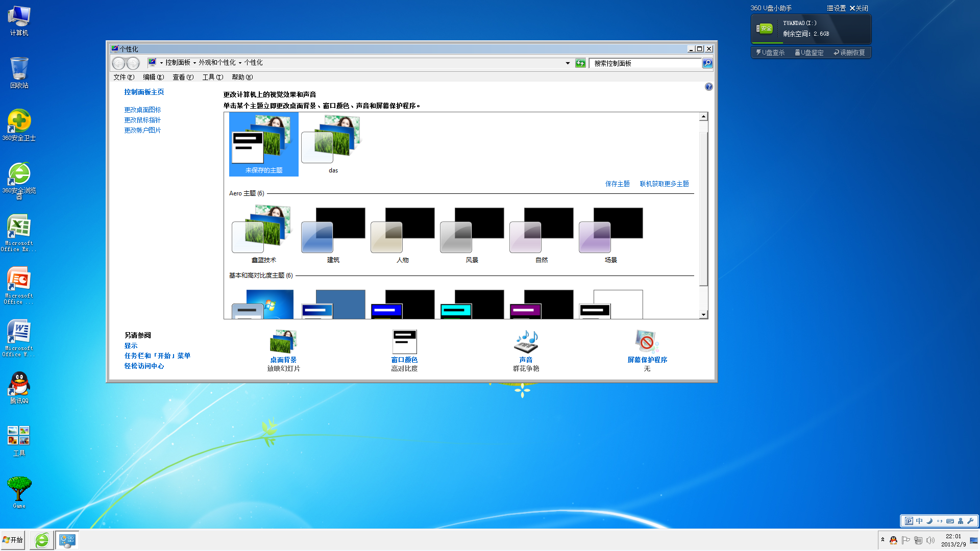This screenshot has width=980, height=551.
Task: Click the IME wrench settings icon
Action: [x=970, y=521]
